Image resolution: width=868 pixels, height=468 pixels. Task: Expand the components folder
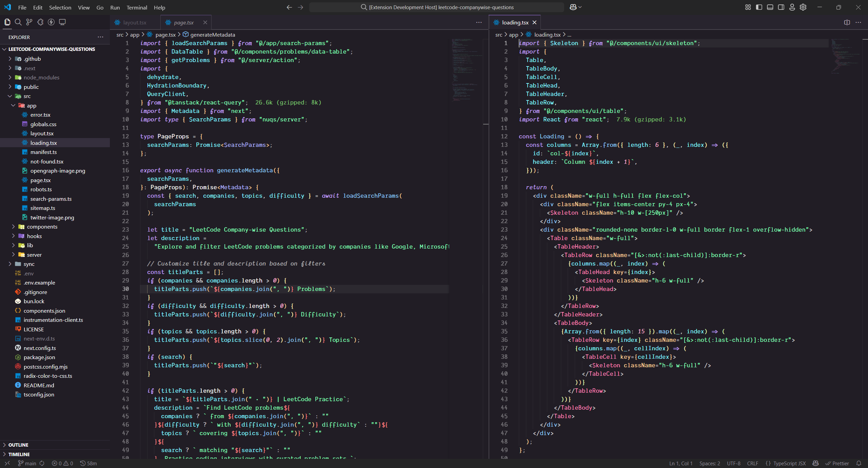42,227
